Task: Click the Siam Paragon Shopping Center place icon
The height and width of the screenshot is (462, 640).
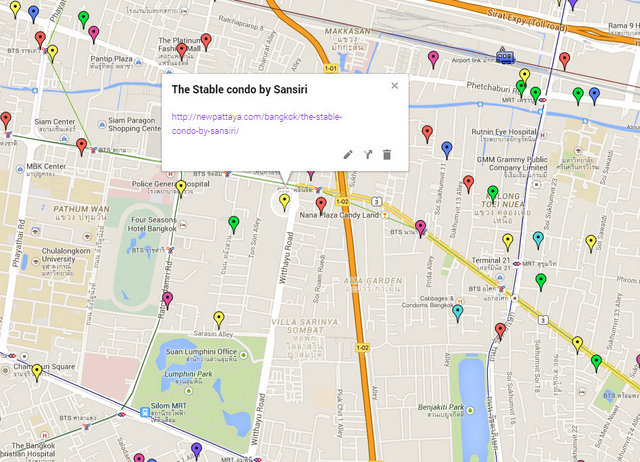Action: [102, 124]
